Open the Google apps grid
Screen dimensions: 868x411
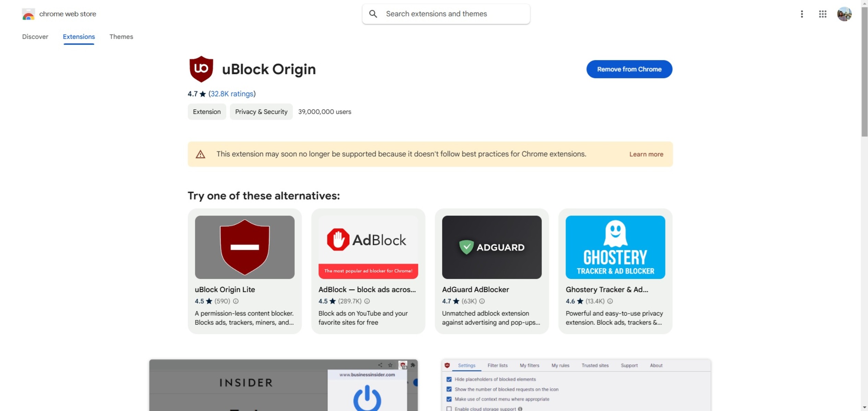click(x=822, y=14)
